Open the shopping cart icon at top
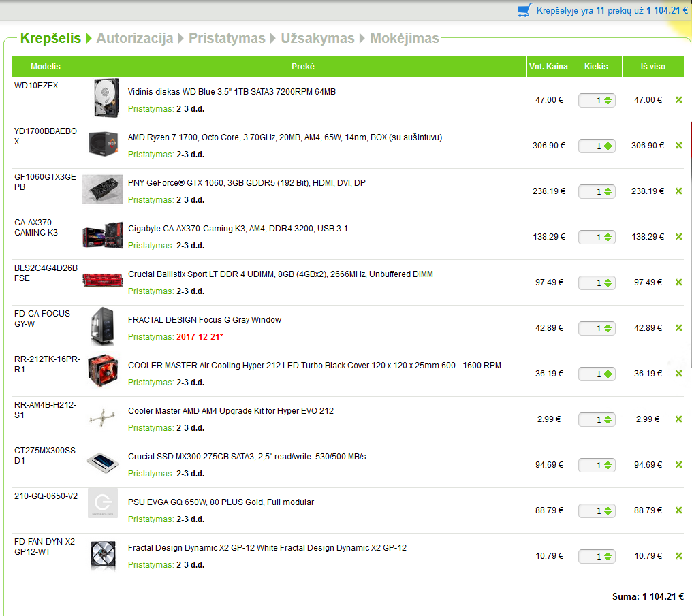 click(x=524, y=10)
